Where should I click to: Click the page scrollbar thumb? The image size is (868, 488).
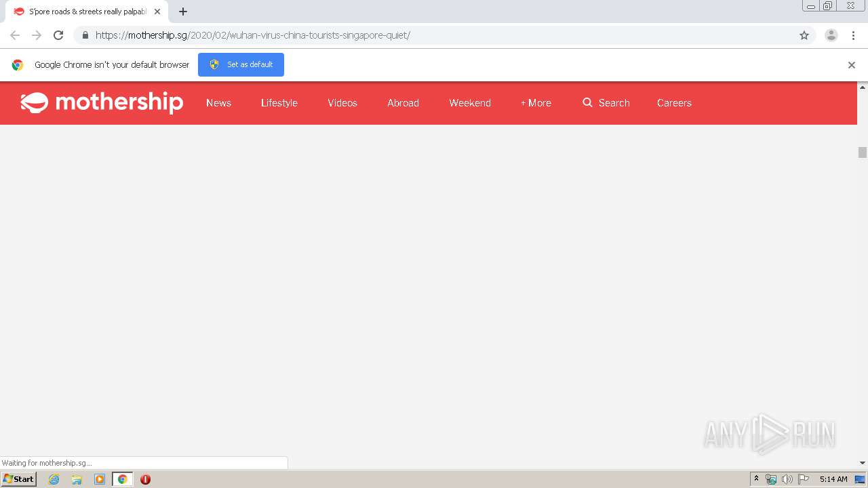point(863,152)
